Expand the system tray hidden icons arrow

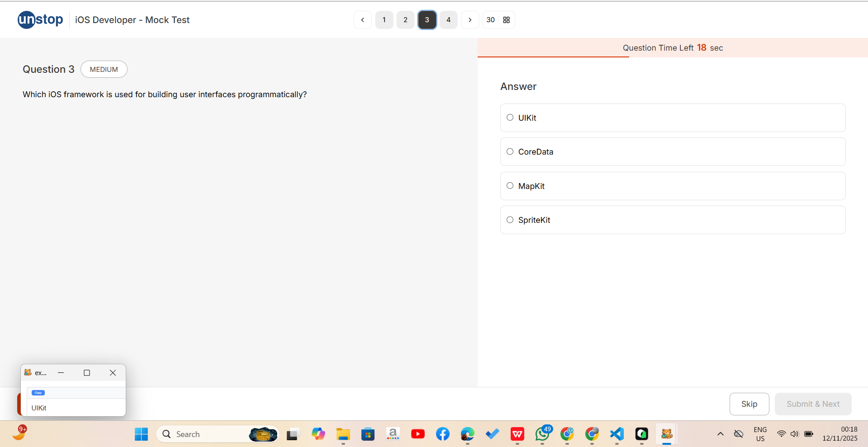click(x=720, y=434)
